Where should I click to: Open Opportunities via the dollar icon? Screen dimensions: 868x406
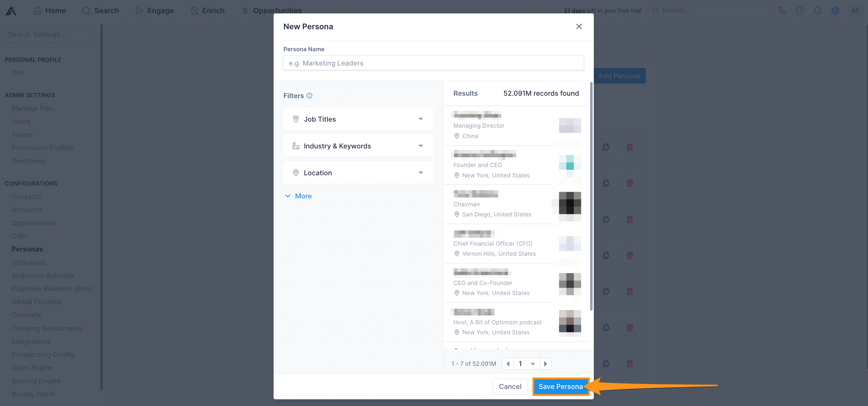tap(245, 10)
